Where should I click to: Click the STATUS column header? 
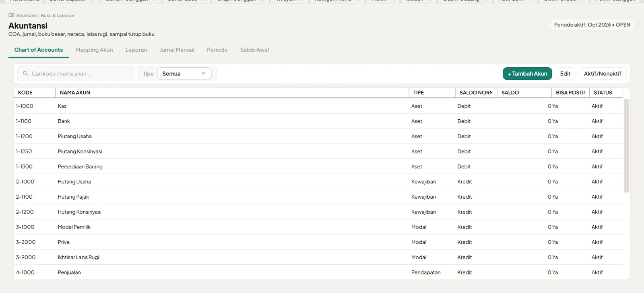coord(606,93)
